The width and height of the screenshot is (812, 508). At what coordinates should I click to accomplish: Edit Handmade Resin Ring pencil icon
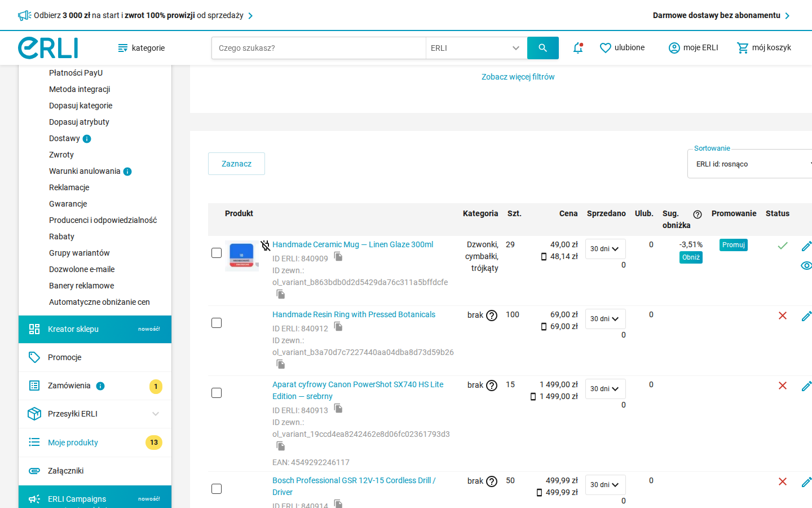tap(806, 316)
